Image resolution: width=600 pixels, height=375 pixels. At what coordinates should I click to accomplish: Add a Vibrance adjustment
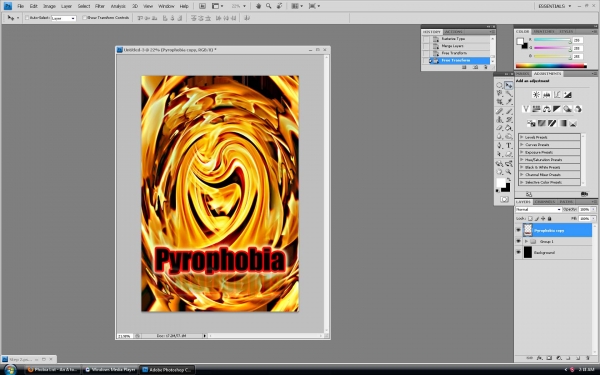pos(526,109)
